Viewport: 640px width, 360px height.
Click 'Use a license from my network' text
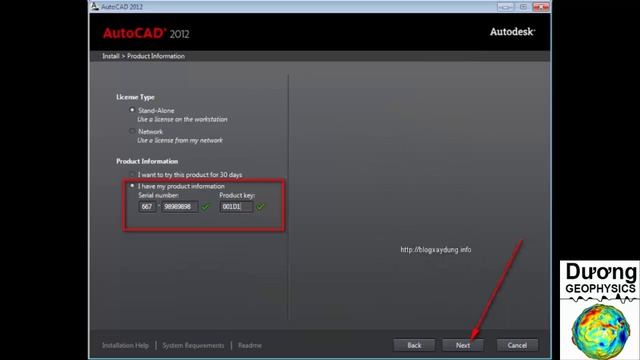(x=180, y=140)
